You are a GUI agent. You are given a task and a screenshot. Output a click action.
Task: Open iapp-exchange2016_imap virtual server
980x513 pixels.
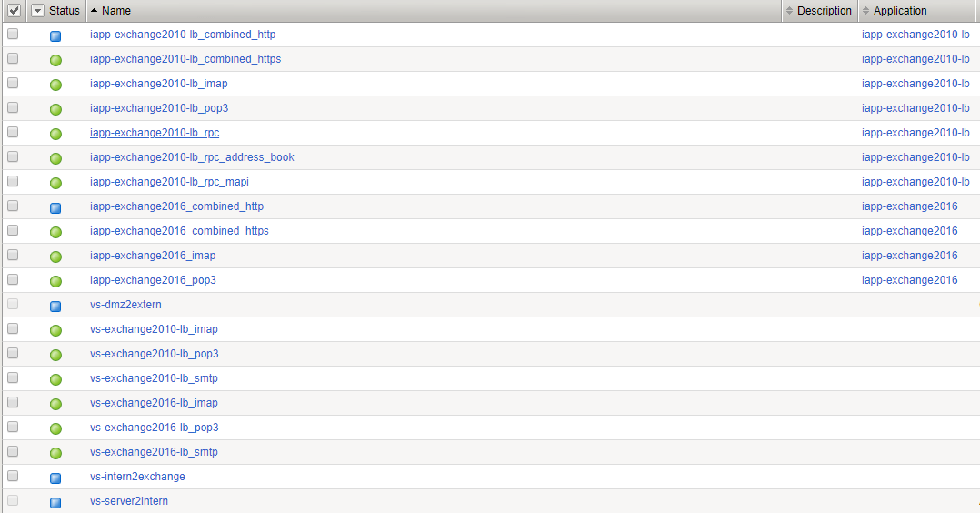point(153,256)
